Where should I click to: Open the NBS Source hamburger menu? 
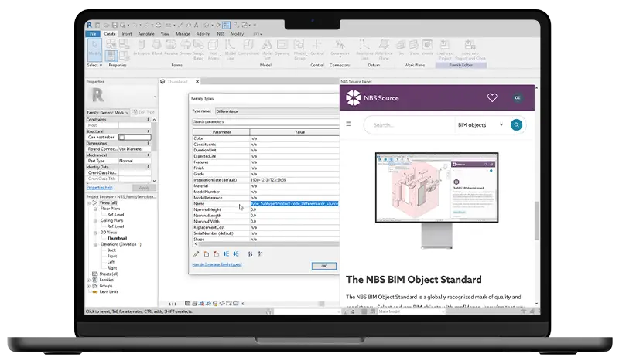(x=349, y=124)
